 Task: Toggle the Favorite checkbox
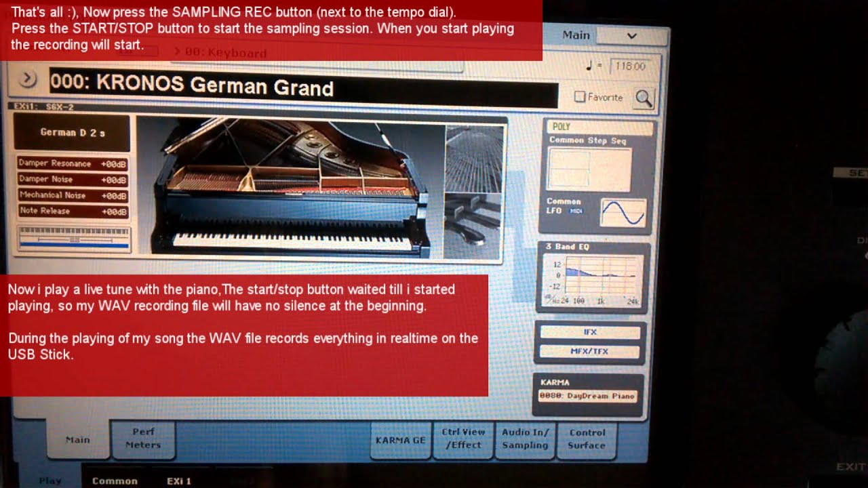click(580, 97)
